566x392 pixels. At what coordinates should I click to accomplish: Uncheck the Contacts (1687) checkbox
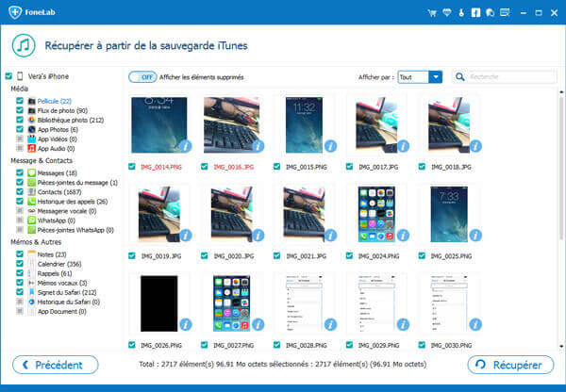click(x=20, y=192)
